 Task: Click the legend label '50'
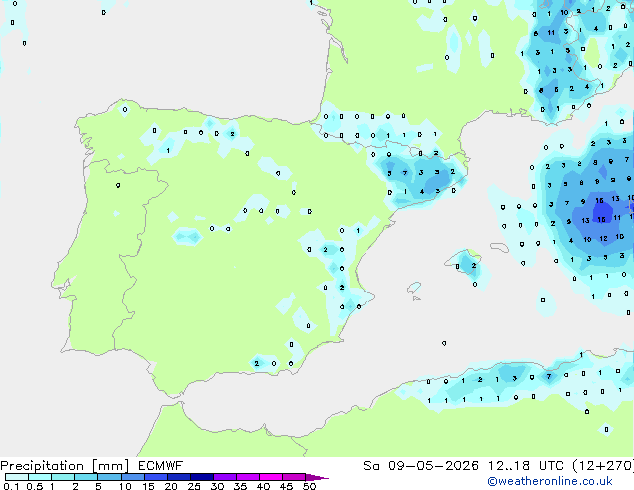coord(310,486)
